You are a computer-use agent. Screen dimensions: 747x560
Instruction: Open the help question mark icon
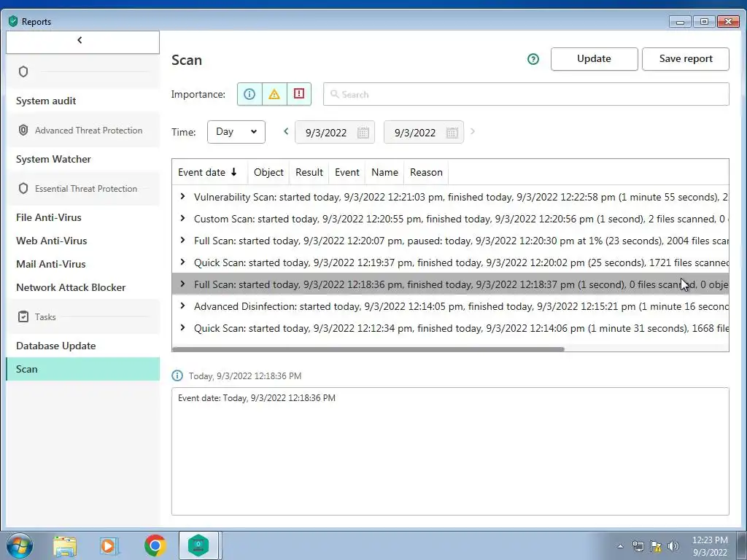pos(533,59)
